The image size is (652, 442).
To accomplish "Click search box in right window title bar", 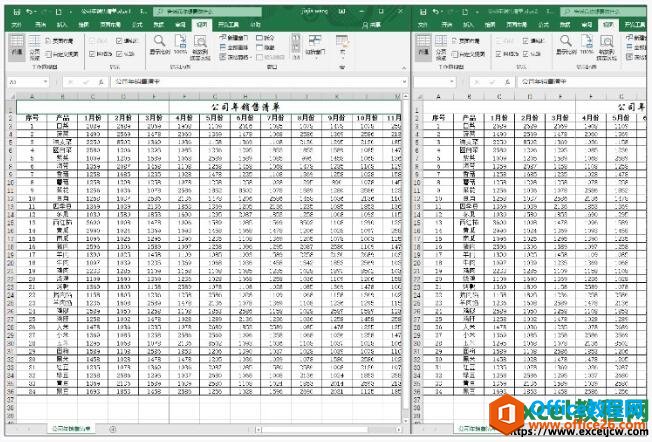I will click(x=601, y=12).
